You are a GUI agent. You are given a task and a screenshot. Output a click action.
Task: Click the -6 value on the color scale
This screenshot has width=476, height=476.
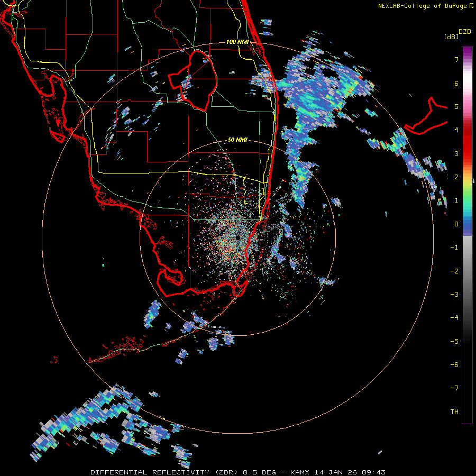(x=454, y=365)
